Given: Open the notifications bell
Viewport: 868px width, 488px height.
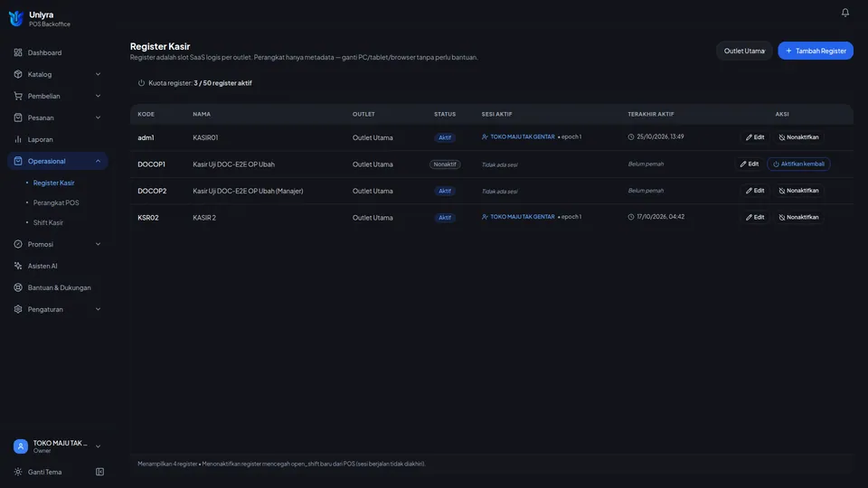Looking at the screenshot, I should click(x=844, y=12).
